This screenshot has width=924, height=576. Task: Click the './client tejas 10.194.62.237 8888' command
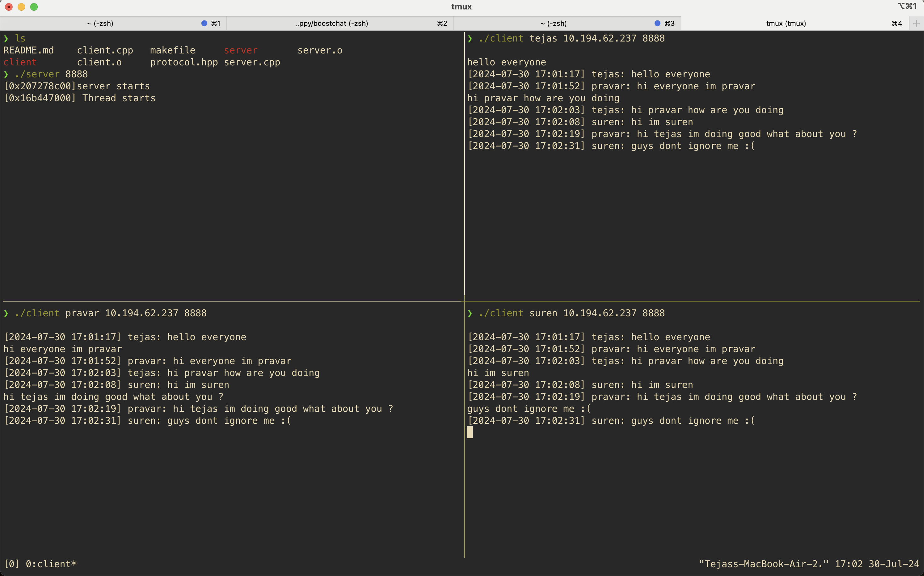(566, 38)
